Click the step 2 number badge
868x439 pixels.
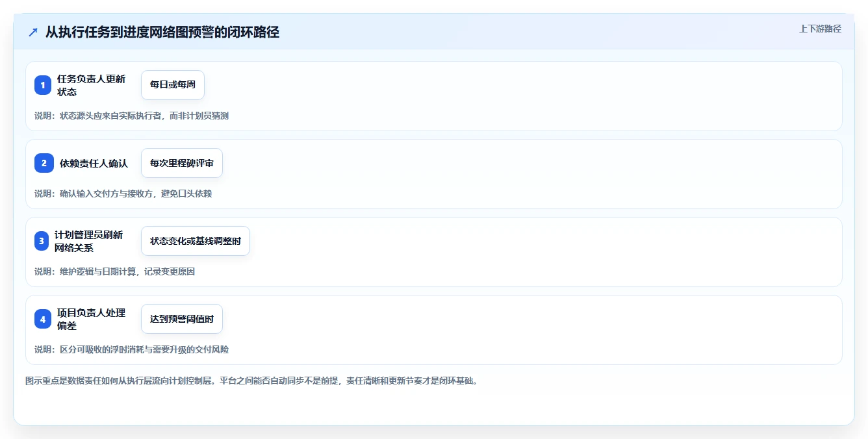pos(44,163)
